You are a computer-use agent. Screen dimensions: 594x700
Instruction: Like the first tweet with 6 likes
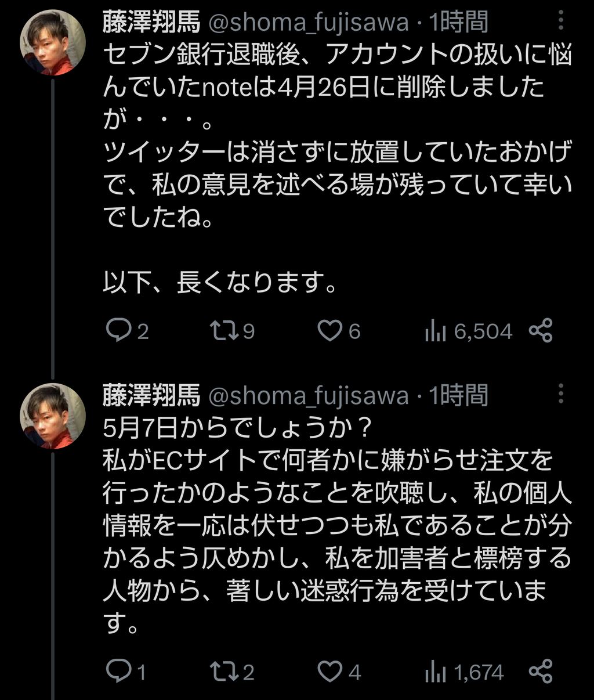pyautogui.click(x=330, y=331)
